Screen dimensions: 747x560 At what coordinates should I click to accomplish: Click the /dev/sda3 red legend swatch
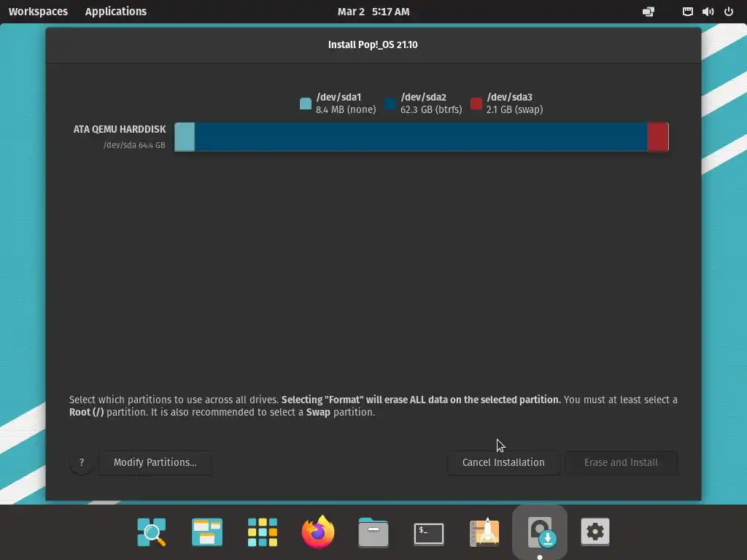click(x=476, y=104)
